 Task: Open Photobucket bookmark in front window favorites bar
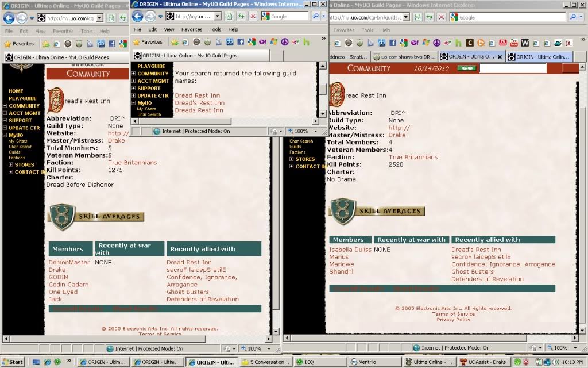click(230, 42)
